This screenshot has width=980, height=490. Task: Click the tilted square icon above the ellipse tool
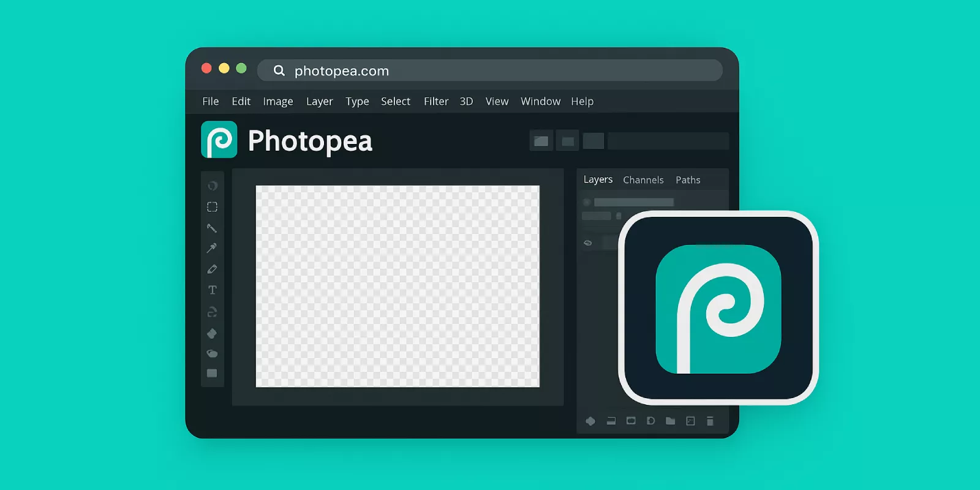coord(212,333)
